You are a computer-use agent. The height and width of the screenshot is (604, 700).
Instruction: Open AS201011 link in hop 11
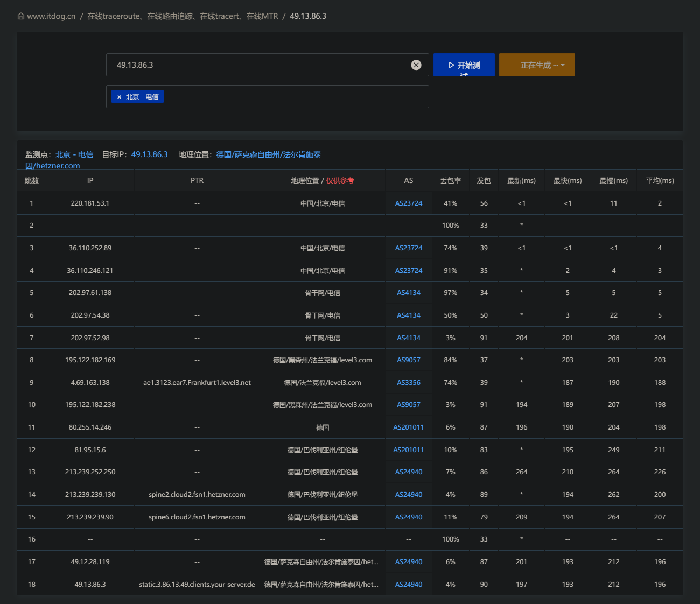coord(409,427)
